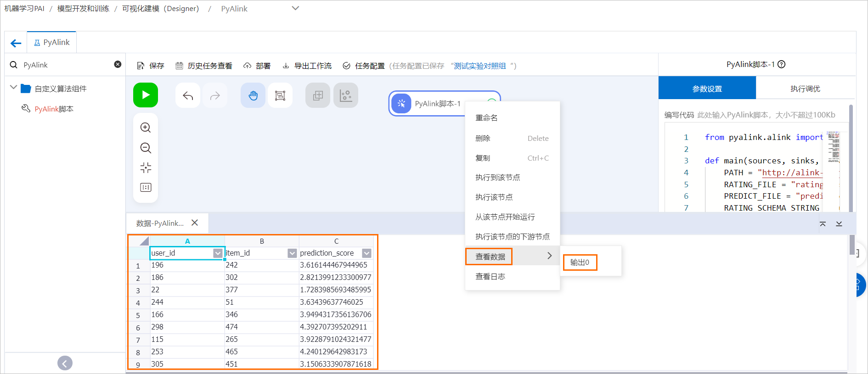Click the search magnifier icon
The image size is (868, 374).
click(14, 65)
